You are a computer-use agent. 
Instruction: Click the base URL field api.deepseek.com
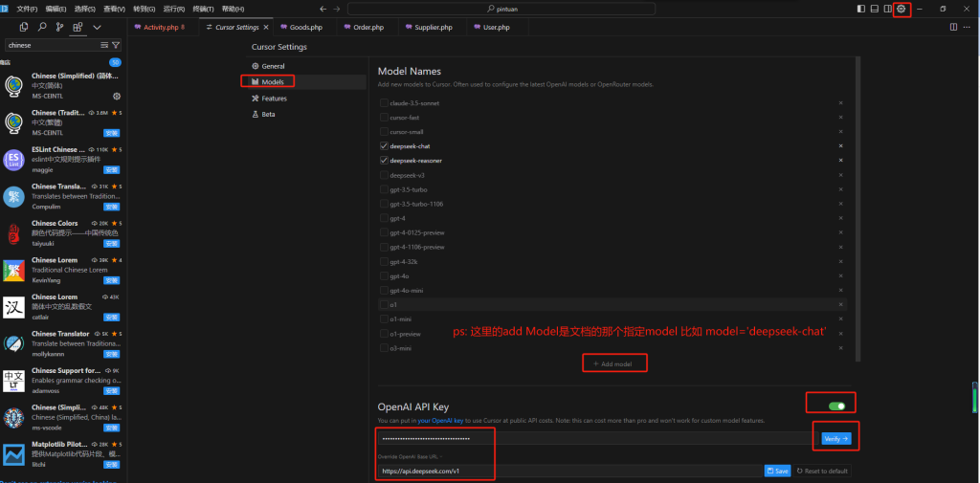(x=570, y=471)
